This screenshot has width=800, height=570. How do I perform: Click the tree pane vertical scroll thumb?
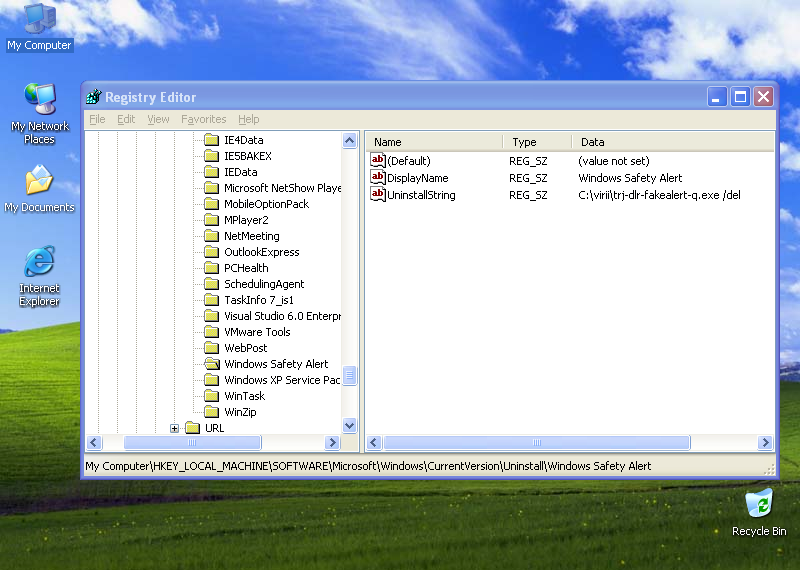click(x=349, y=376)
